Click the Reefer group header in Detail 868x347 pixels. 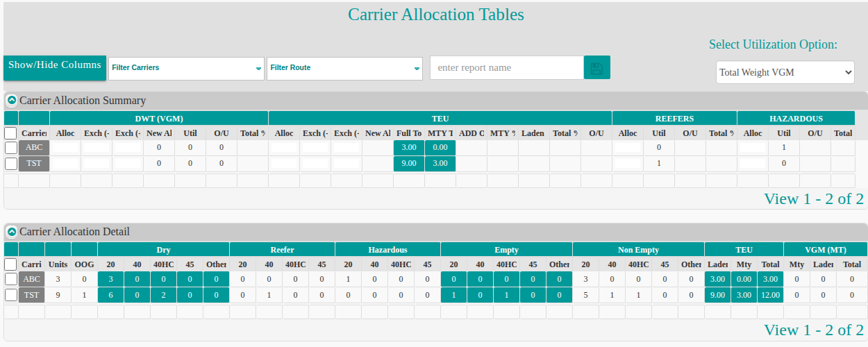pos(283,250)
